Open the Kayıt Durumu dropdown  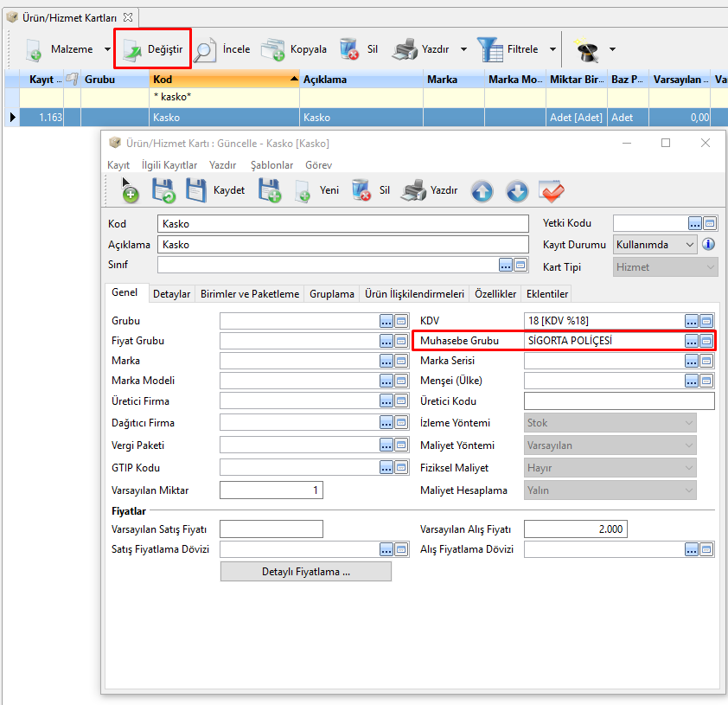pos(689,245)
